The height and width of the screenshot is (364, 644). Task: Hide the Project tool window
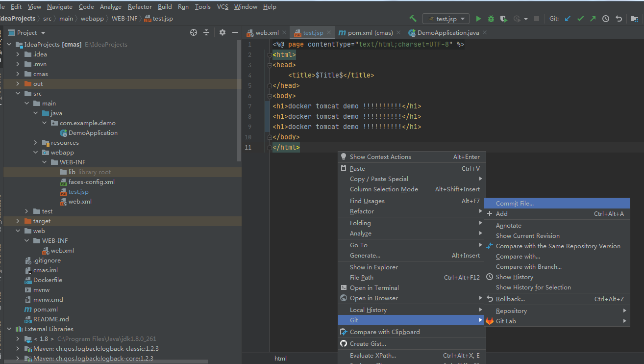(x=235, y=32)
